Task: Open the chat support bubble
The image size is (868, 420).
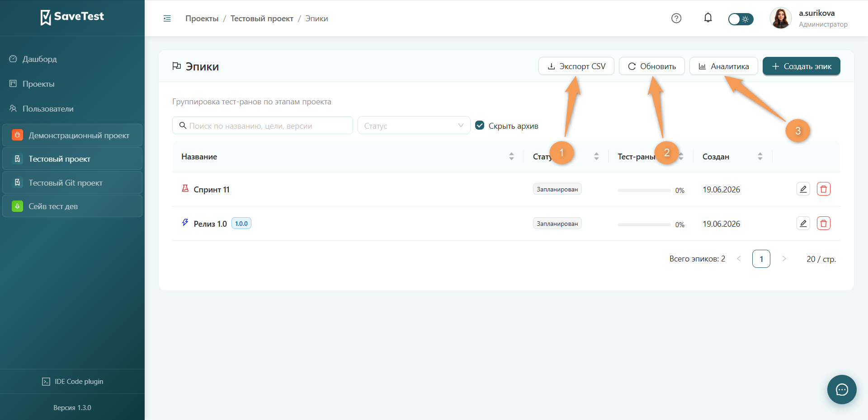Action: tap(842, 389)
